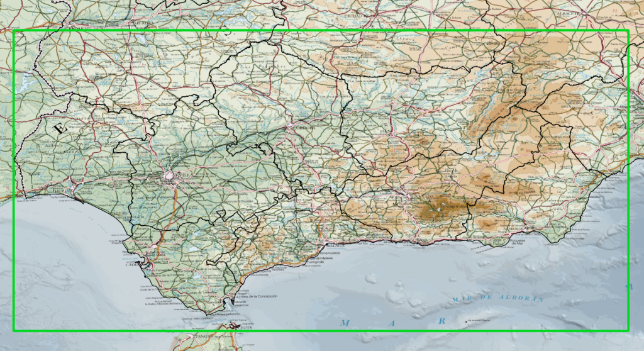Image resolution: width=644 pixels, height=351 pixels.
Task: Click the MÁLAGA city label on coast
Action: (x=336, y=245)
